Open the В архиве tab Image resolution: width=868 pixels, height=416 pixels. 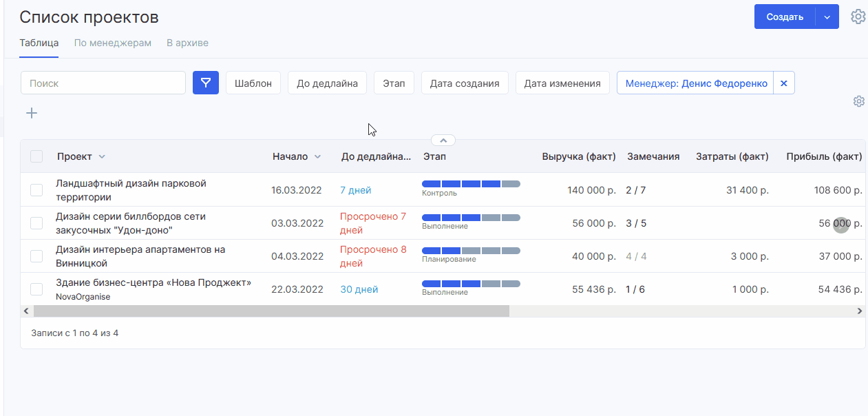pos(187,43)
